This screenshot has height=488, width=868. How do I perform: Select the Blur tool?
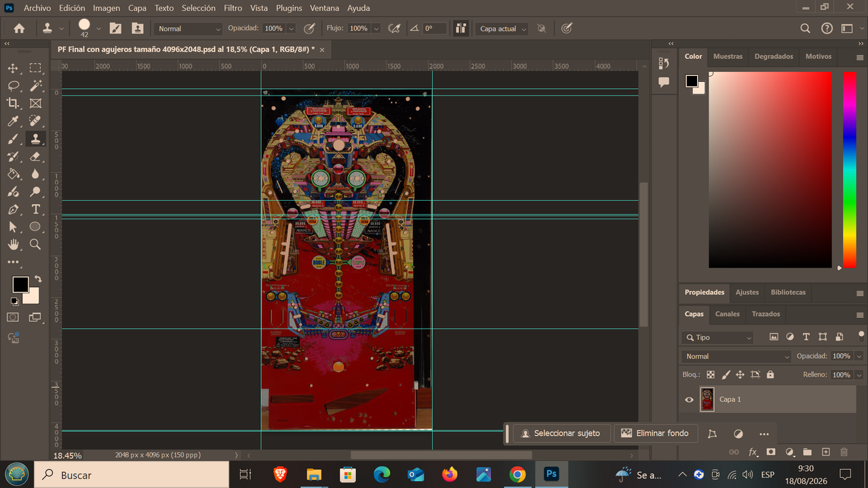(35, 174)
